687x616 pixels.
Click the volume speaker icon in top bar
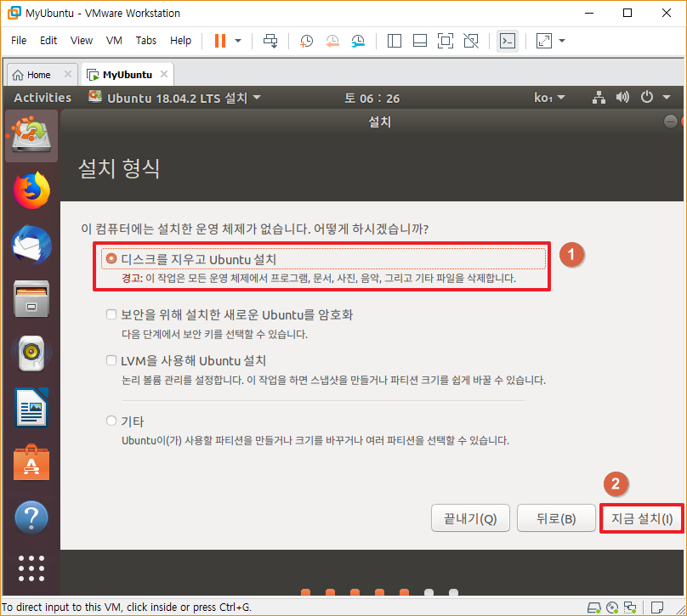(622, 97)
